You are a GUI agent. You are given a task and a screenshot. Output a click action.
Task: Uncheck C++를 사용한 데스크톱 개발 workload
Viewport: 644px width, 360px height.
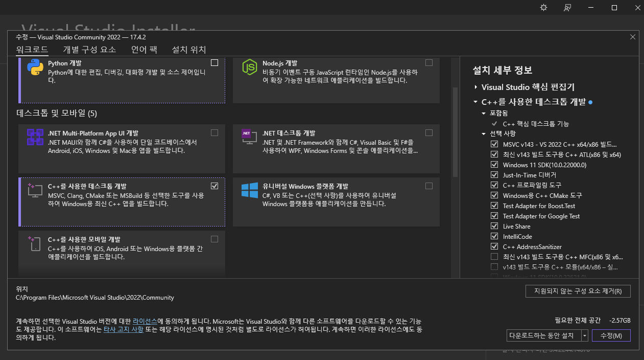[214, 186]
